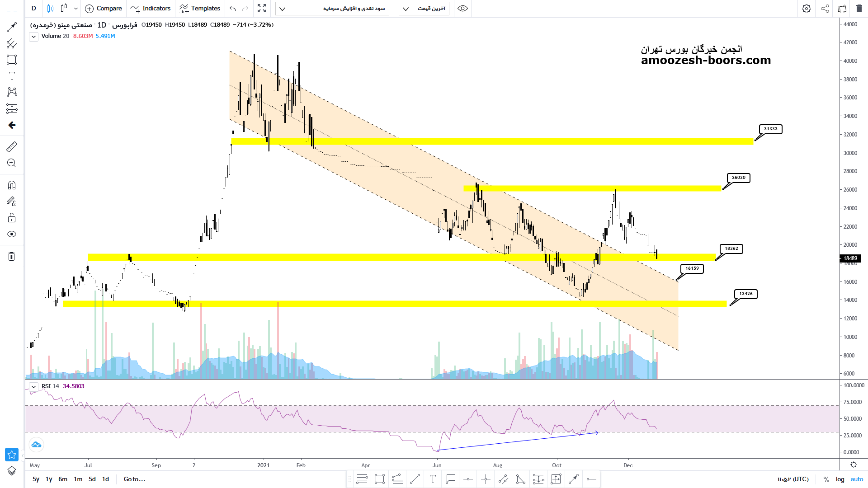Click the undo arrow

pos(233,9)
